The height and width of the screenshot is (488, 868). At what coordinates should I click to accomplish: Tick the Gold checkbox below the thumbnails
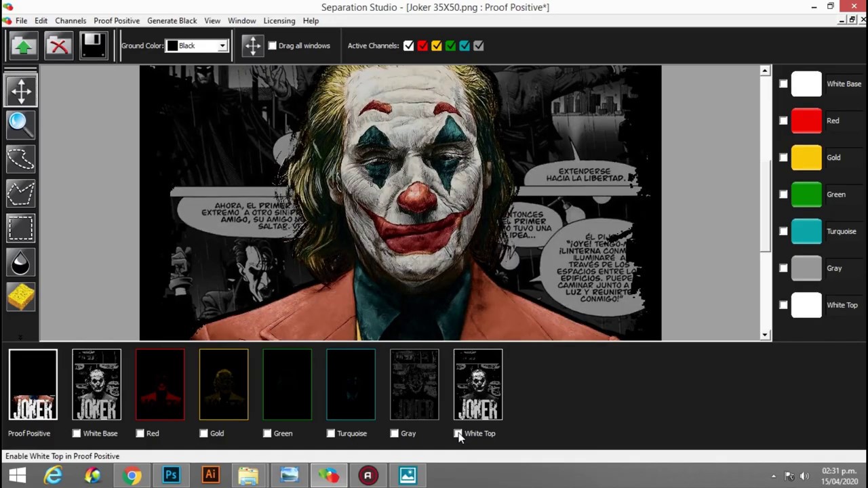click(x=203, y=434)
